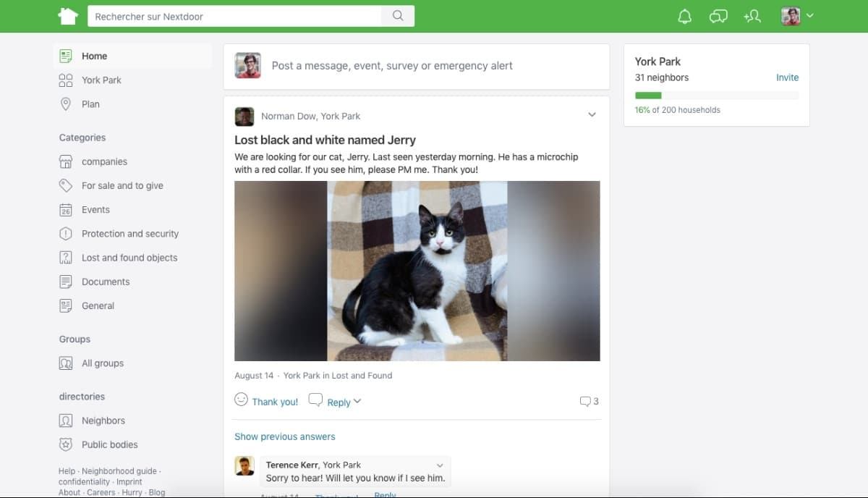Click the green households progress bar

(x=650, y=95)
